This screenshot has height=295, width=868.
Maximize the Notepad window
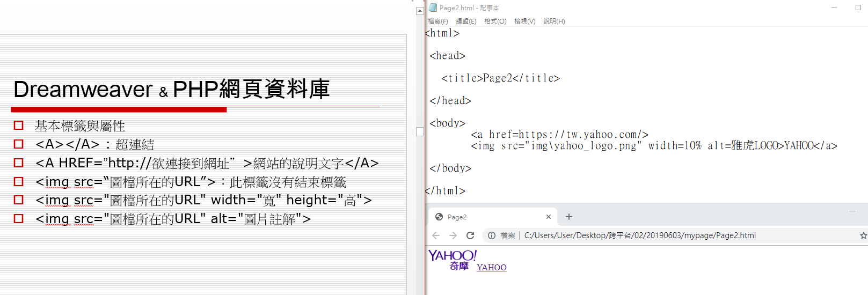pyautogui.click(x=858, y=8)
